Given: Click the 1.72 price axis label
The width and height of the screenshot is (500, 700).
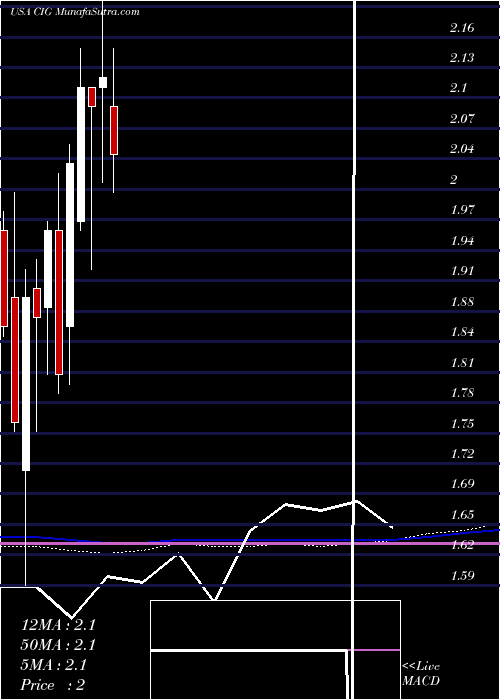Looking at the screenshot, I should [462, 454].
